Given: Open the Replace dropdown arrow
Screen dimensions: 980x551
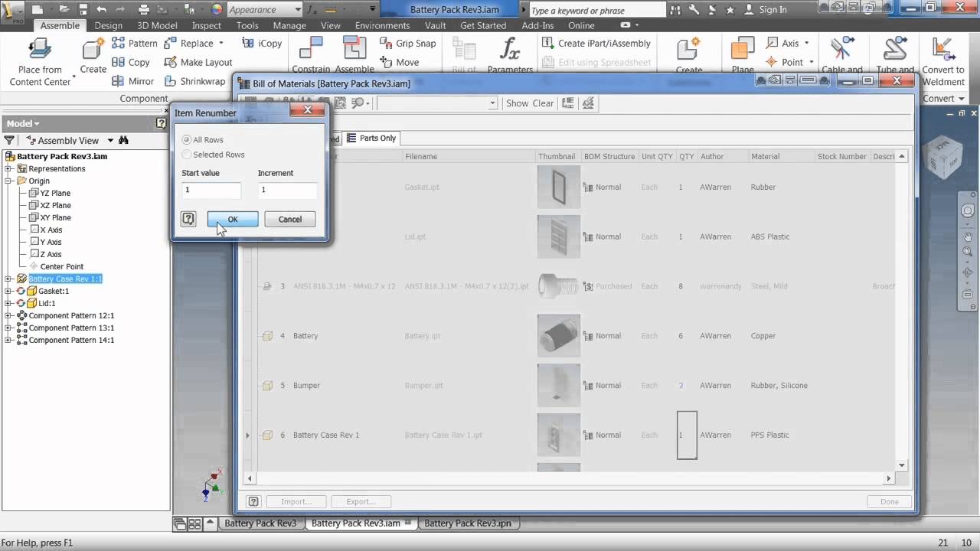Looking at the screenshot, I should pyautogui.click(x=221, y=44).
